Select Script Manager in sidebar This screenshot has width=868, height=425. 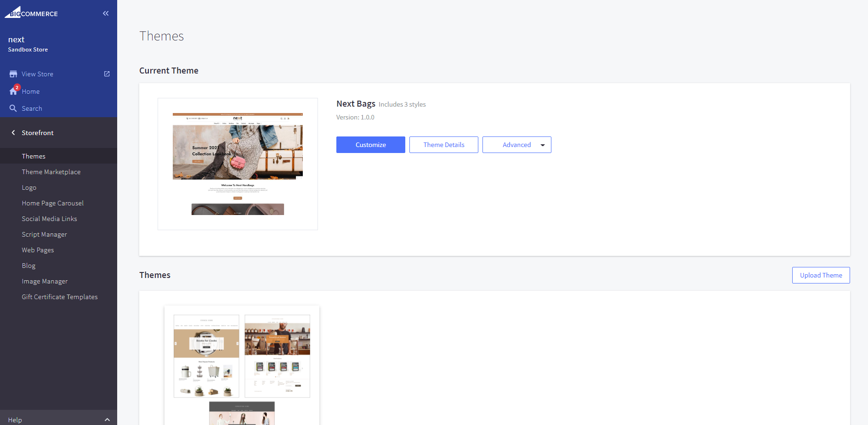44,234
